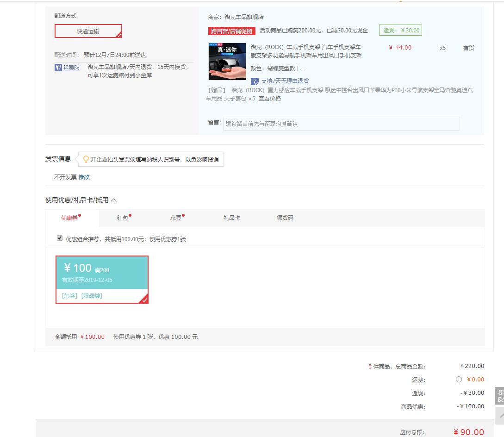Open the 洛克(ROCK)车载手机支架 product title
This screenshot has width=504, height=437.
[x=306, y=51]
